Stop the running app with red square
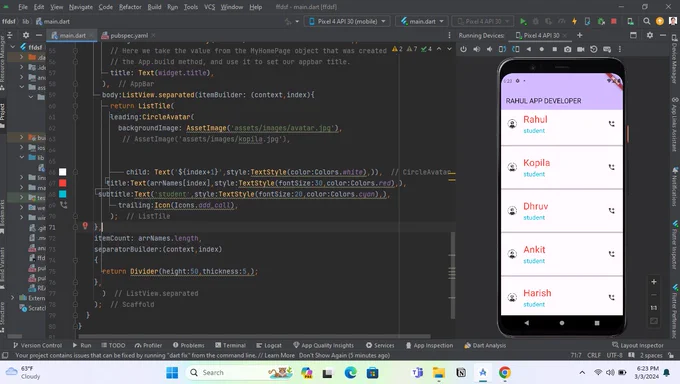Image resolution: width=680 pixels, height=384 pixels. pos(614,21)
